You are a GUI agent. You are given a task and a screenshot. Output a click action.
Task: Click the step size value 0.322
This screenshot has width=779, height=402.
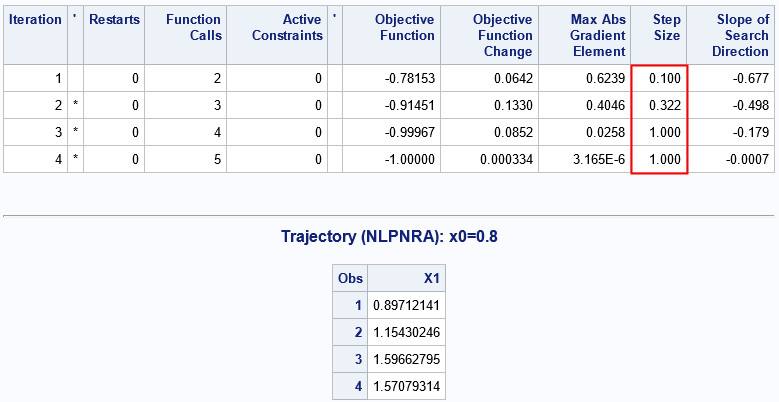point(664,106)
